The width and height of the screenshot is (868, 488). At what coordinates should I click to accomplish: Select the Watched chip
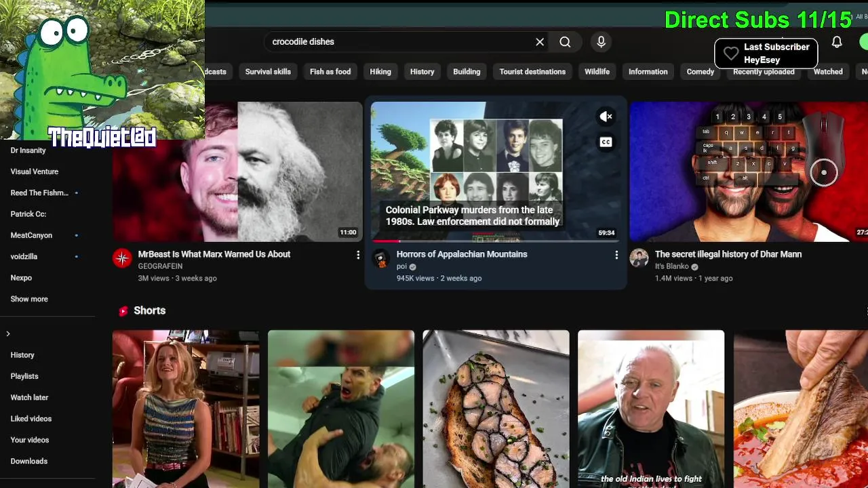tap(828, 72)
